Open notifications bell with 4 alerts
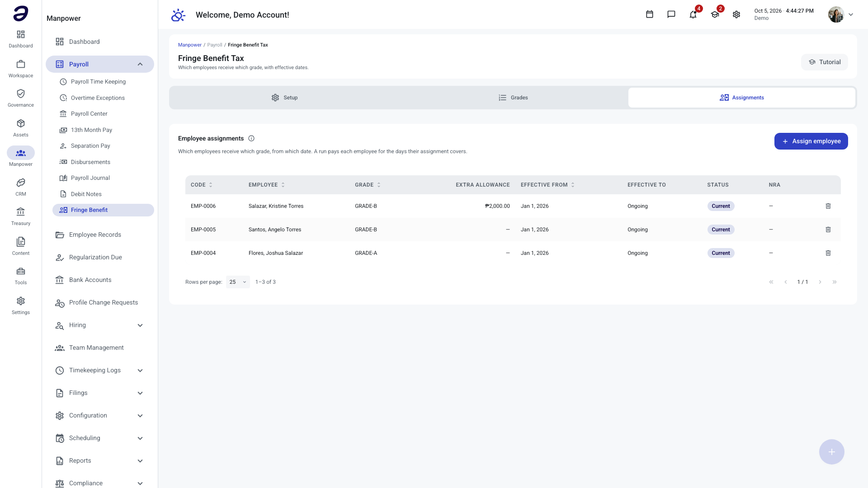This screenshot has width=868, height=488. point(693,14)
